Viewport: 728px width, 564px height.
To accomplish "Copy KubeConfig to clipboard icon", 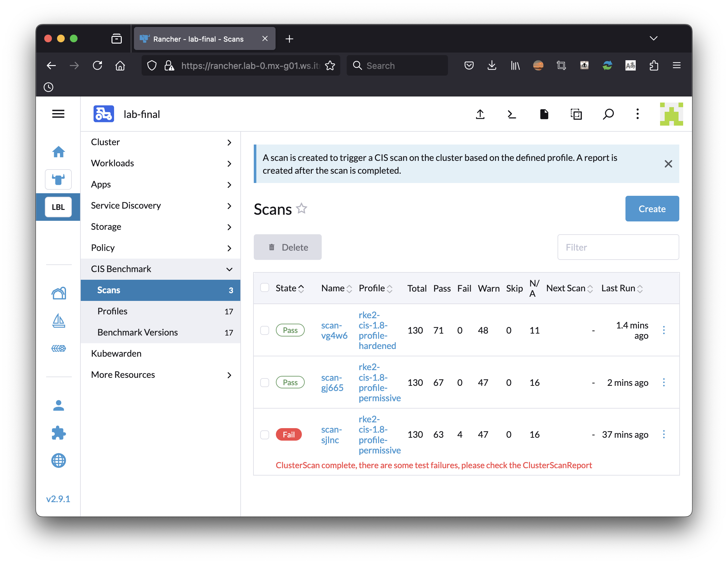I will click(x=576, y=114).
